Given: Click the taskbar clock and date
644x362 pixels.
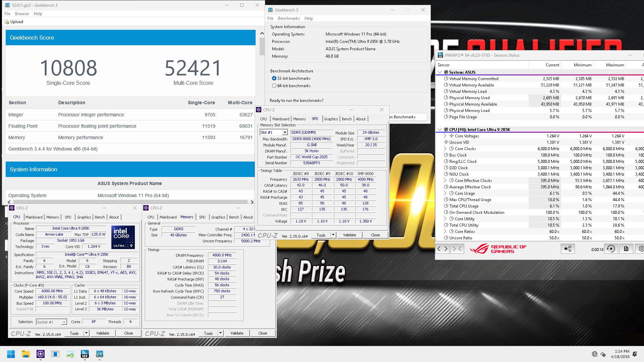Looking at the screenshot, I should tap(620, 354).
